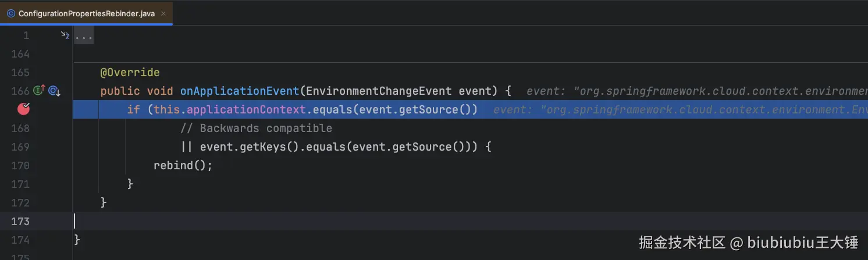This screenshot has width=868, height=260.
Task: Click the onApplicationEvent method name
Action: 239,91
